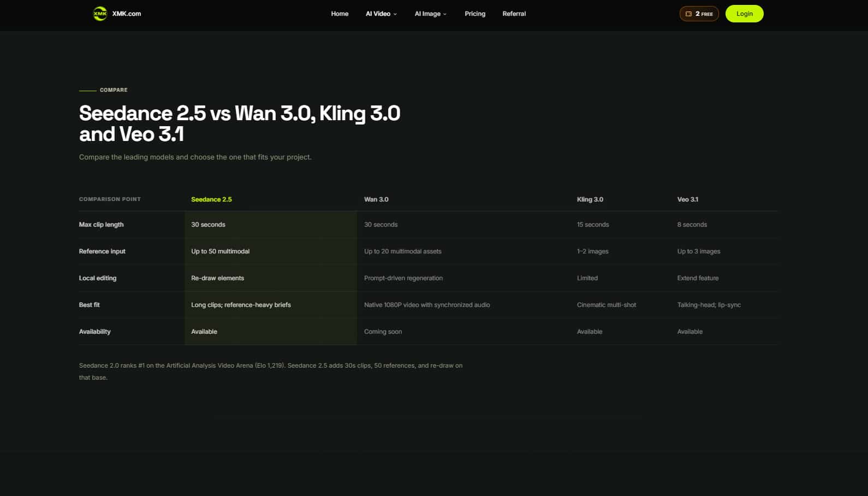
Task: Click the "15 seconds" cell for Kling
Action: [593, 225]
